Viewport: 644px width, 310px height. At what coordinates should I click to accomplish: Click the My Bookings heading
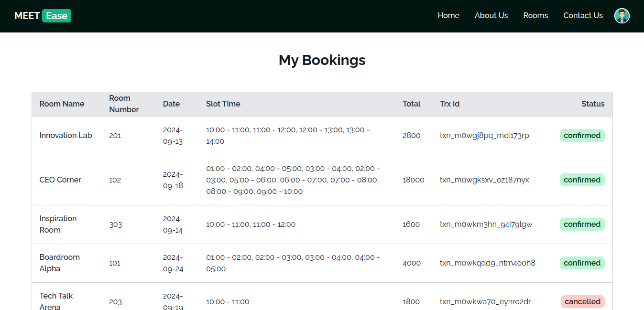[322, 60]
